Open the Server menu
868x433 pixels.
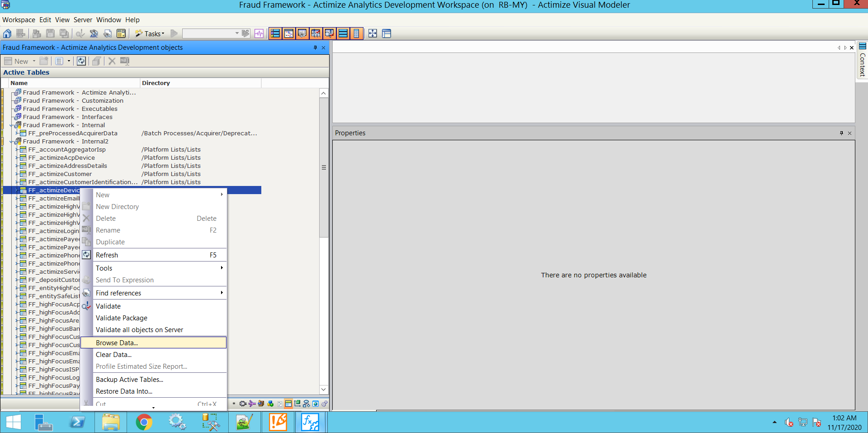click(83, 20)
